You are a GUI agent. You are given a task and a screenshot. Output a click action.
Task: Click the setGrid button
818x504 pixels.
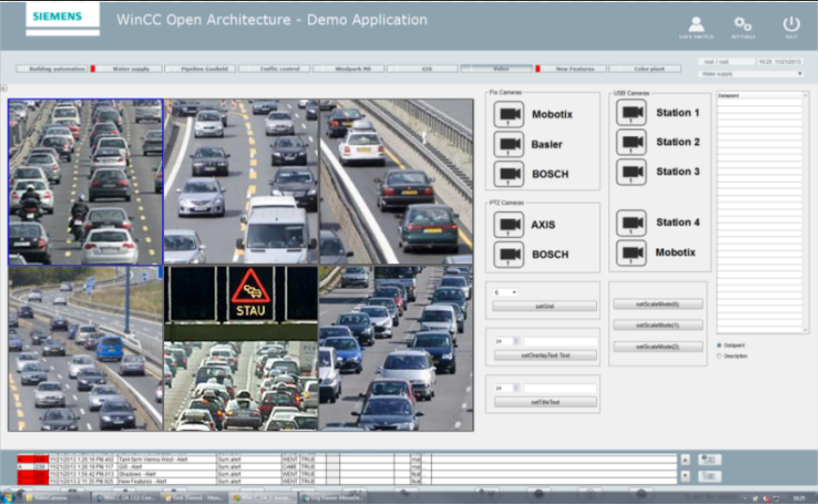click(544, 306)
